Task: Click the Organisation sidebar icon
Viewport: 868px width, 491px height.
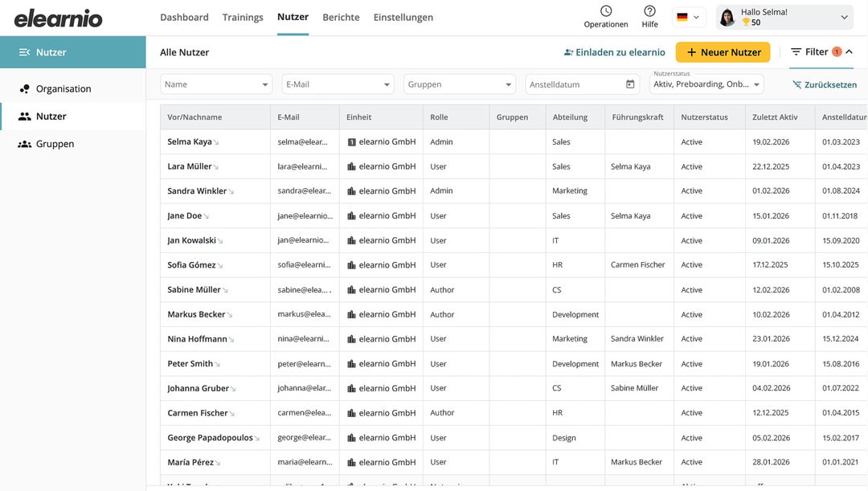Action: (24, 88)
